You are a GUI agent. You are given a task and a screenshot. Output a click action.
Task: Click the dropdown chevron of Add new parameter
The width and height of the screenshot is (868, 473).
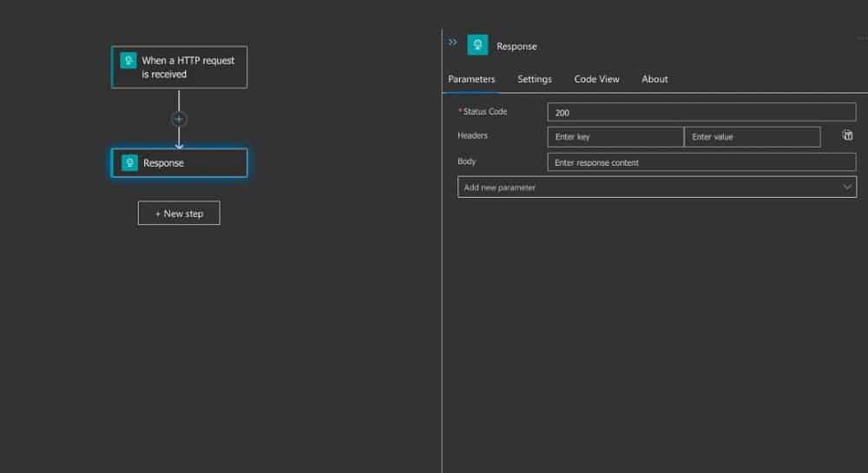847,187
